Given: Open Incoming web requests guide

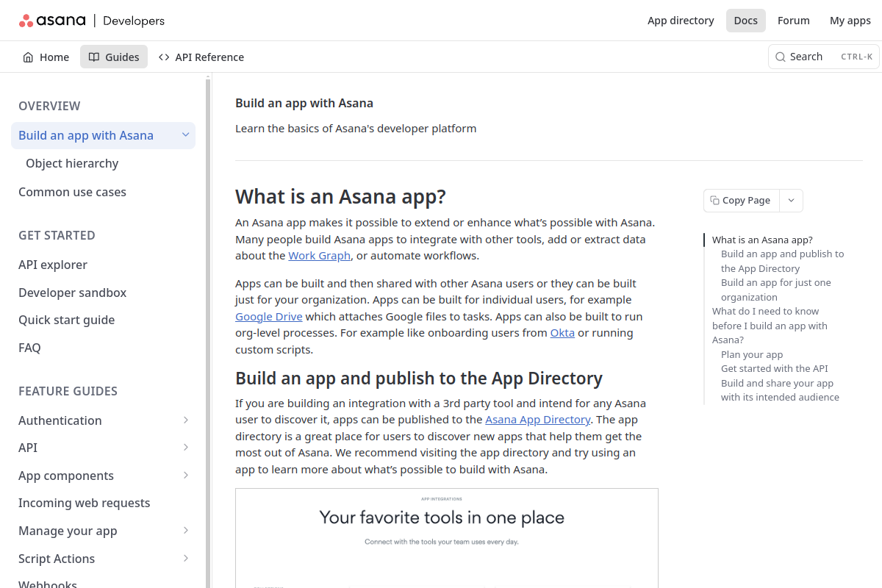Looking at the screenshot, I should [x=85, y=503].
